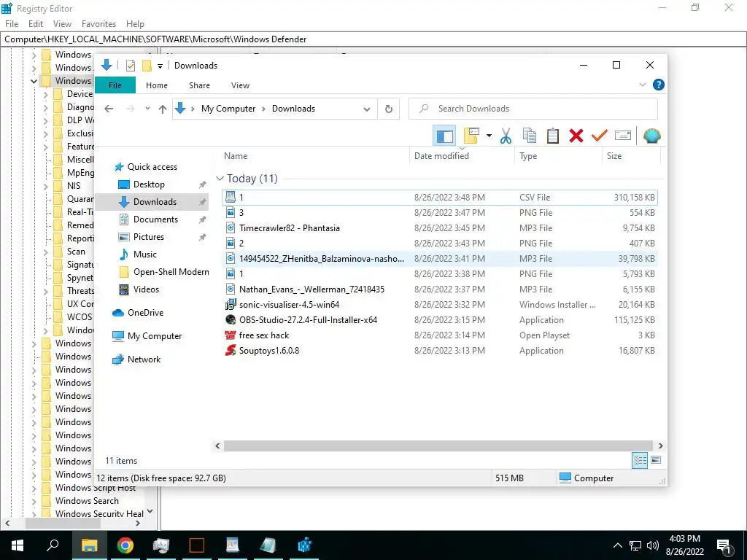The width and height of the screenshot is (747, 560).
Task: Open Edit menu in Registry Editor
Action: click(36, 24)
